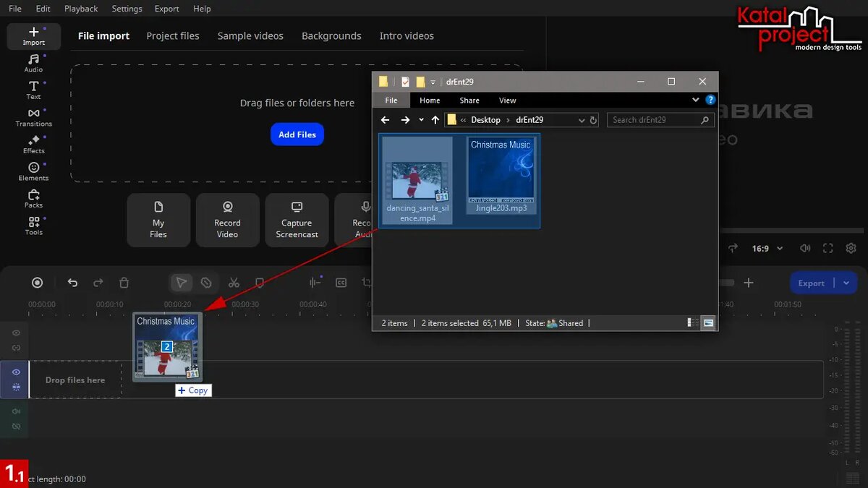The width and height of the screenshot is (868, 488).
Task: Redo the action in the timeline toolbar
Action: click(x=98, y=283)
